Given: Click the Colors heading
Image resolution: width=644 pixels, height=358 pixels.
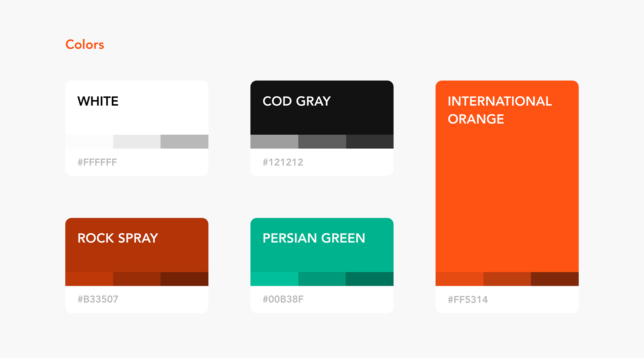Looking at the screenshot, I should tap(85, 44).
